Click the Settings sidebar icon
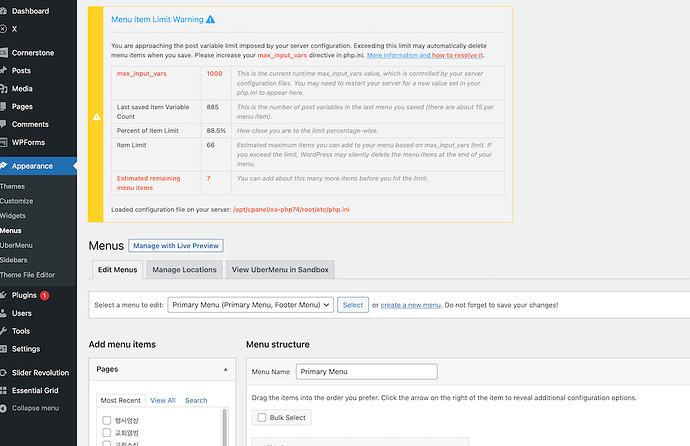Image resolution: width=690 pixels, height=446 pixels. 4,349
